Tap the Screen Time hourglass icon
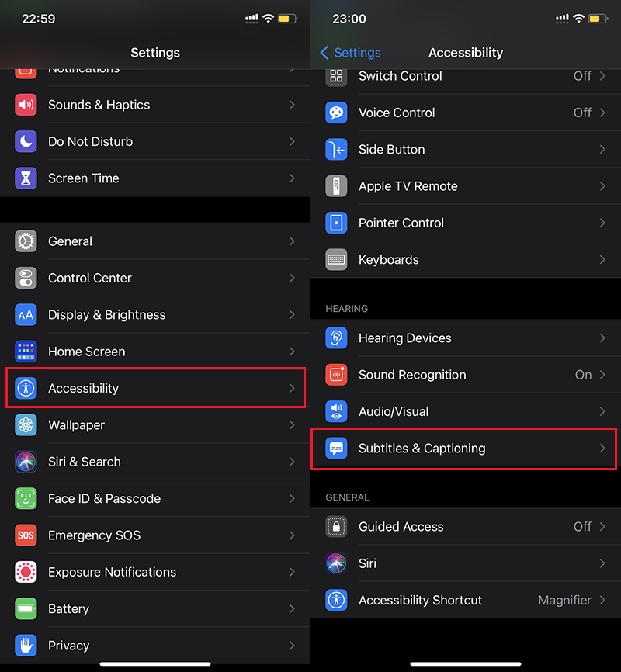 coord(26,178)
